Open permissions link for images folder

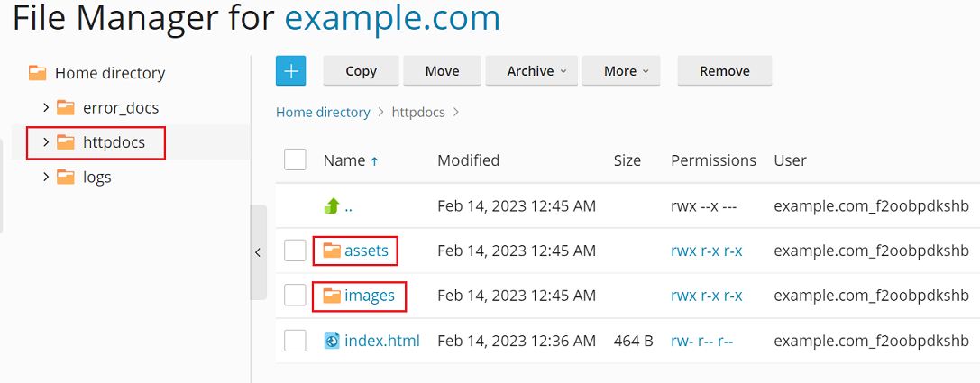(x=706, y=296)
